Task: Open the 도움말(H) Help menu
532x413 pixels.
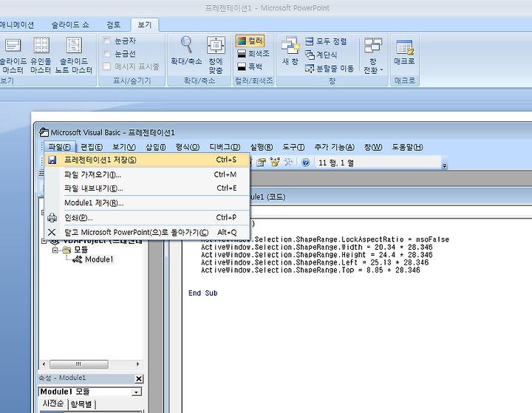Action: (407, 147)
